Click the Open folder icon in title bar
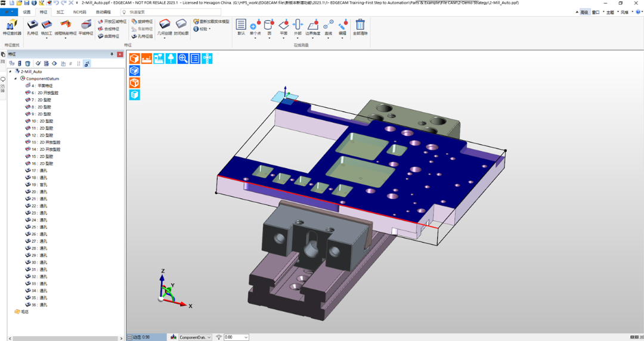Screen dimensions: 644x341 pos(19,3)
